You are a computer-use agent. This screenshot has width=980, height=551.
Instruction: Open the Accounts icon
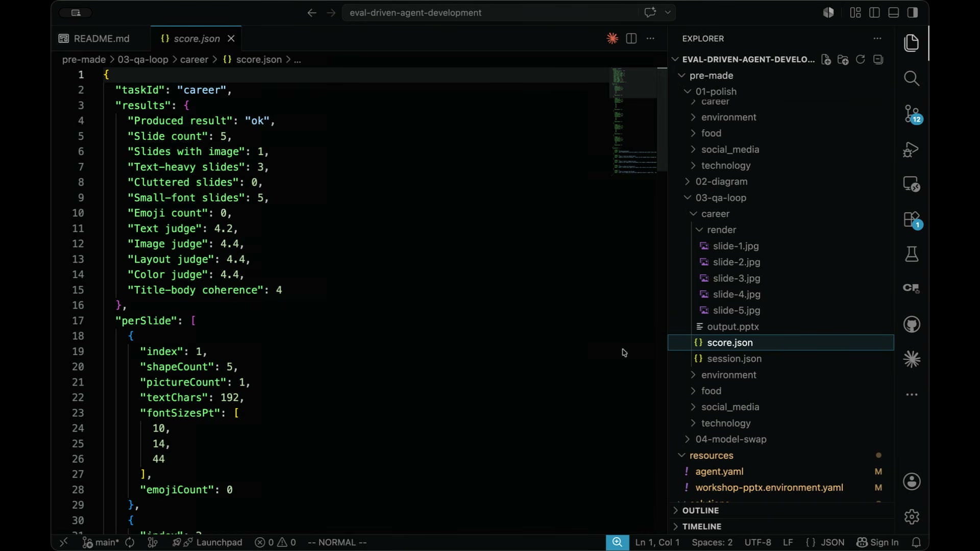pos(912,482)
